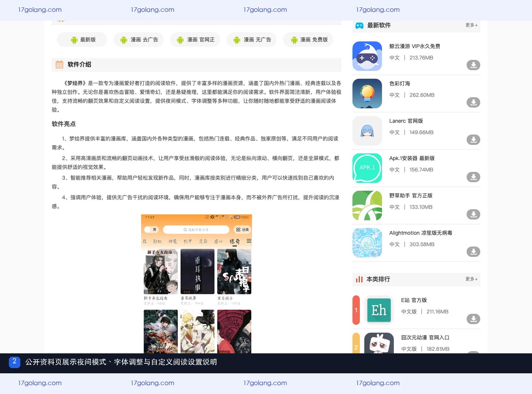
Task: Select the 漫画 官网正 version button
Action: click(x=195, y=40)
